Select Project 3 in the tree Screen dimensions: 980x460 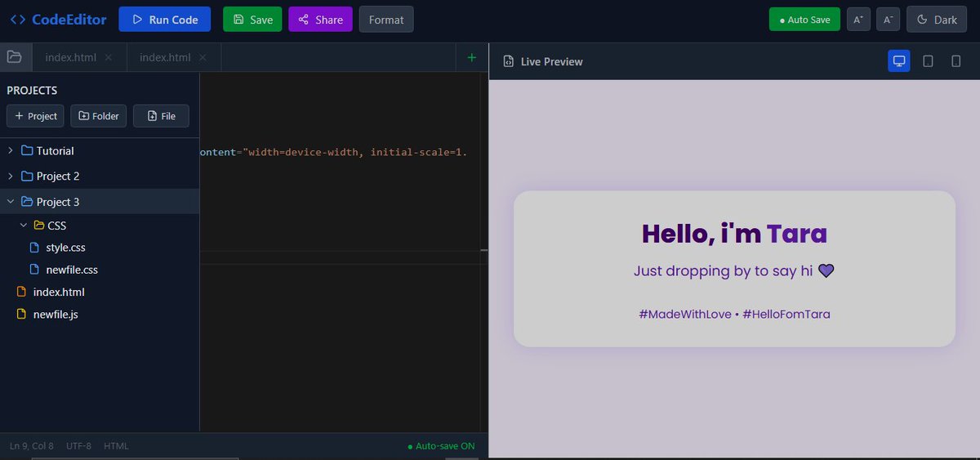click(x=100, y=202)
